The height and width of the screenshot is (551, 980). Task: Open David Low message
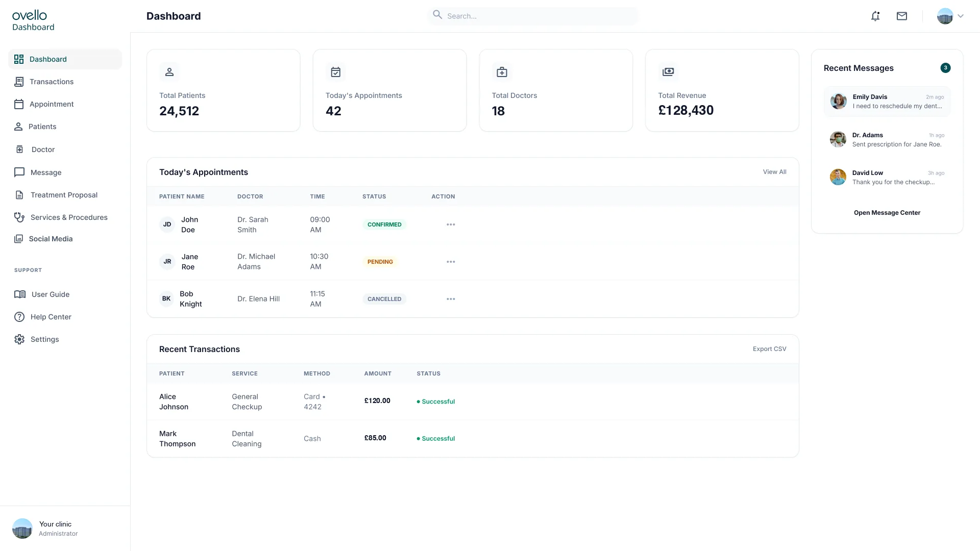click(887, 177)
